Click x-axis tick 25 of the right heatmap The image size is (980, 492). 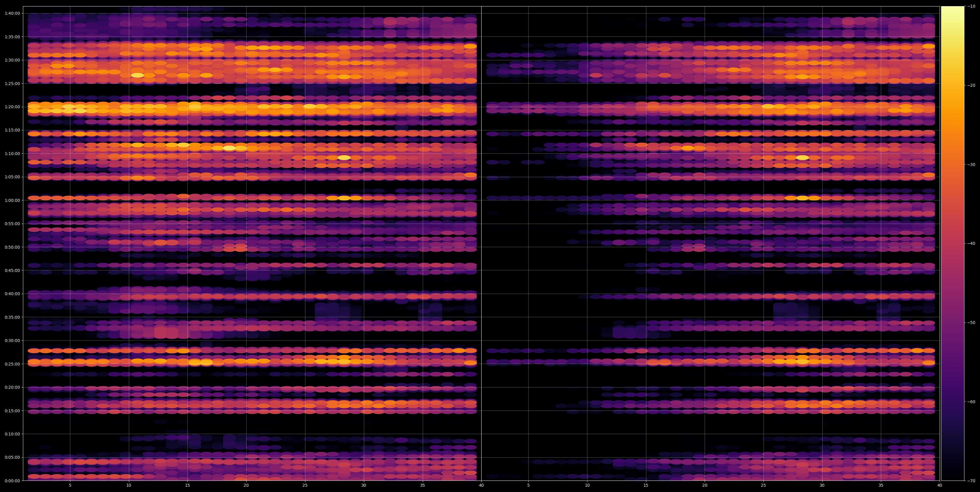[x=763, y=486]
